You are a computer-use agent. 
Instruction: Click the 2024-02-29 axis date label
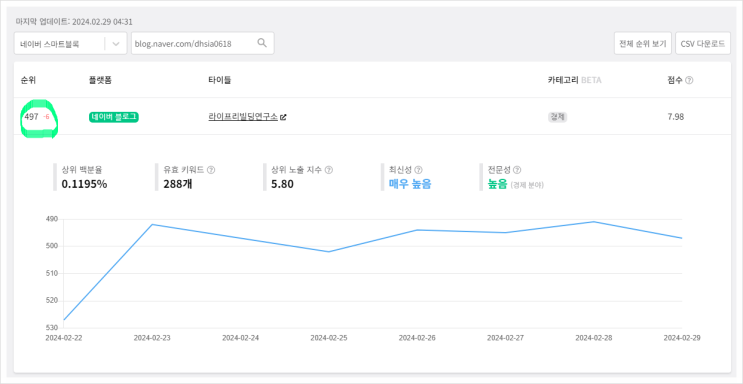coord(682,338)
